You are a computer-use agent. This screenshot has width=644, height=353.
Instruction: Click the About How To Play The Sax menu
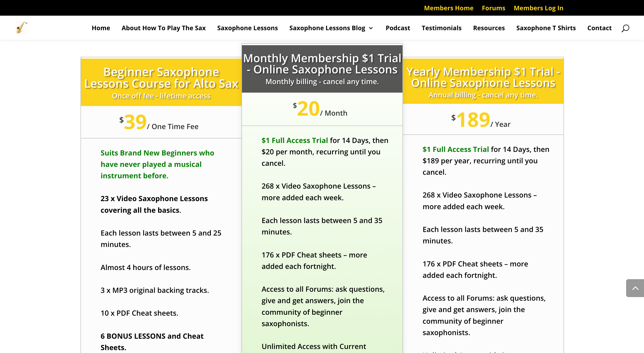point(163,28)
